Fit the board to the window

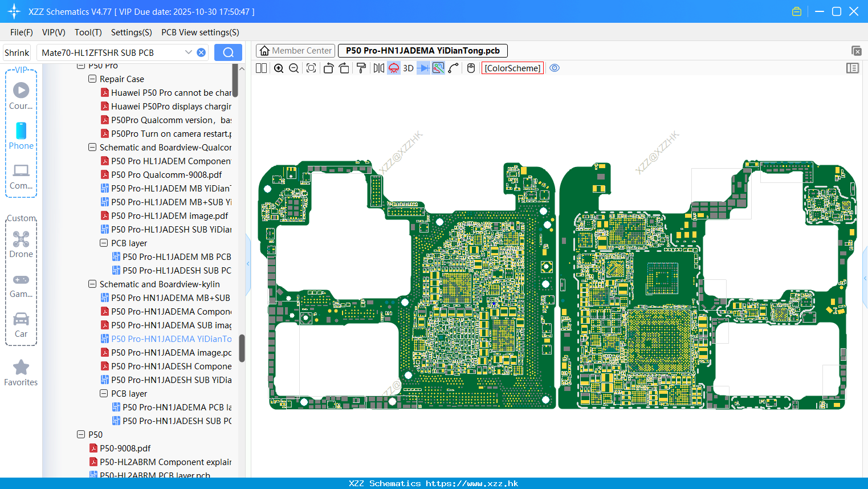pyautogui.click(x=311, y=68)
